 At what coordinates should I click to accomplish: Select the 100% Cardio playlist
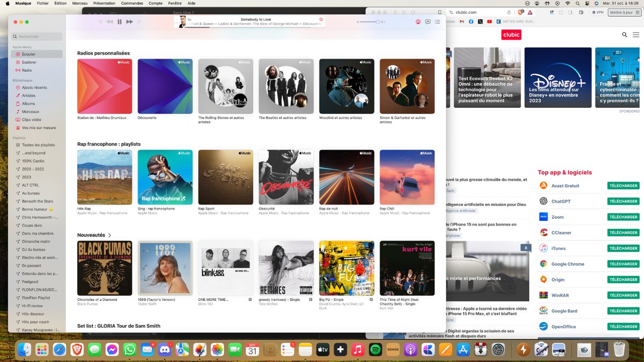[x=37, y=161]
